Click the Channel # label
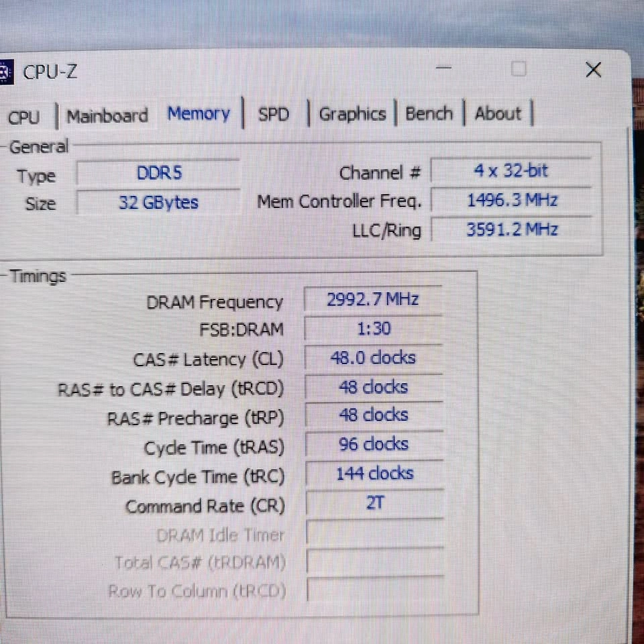 click(380, 172)
